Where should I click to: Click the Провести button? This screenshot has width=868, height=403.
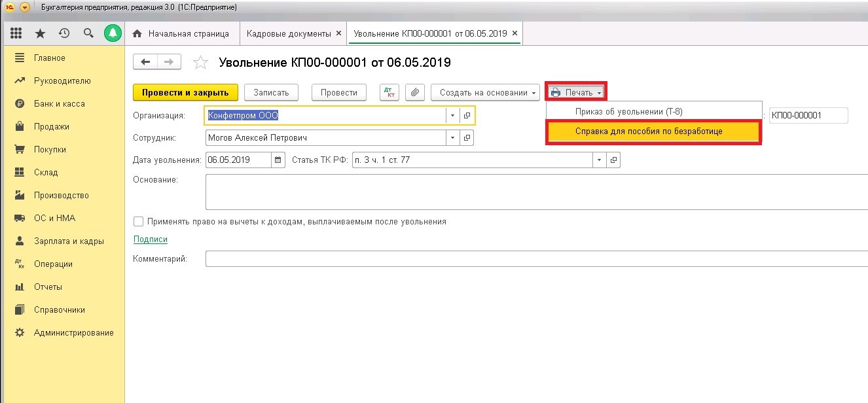(x=339, y=92)
